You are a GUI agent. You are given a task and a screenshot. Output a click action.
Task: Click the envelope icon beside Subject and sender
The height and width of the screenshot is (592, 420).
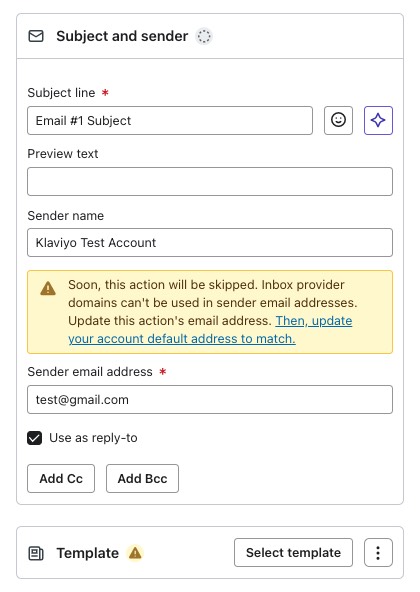(36, 36)
